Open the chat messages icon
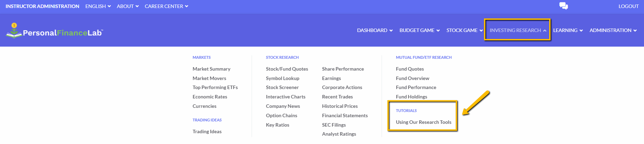The height and width of the screenshot is (144, 644). 563,6
